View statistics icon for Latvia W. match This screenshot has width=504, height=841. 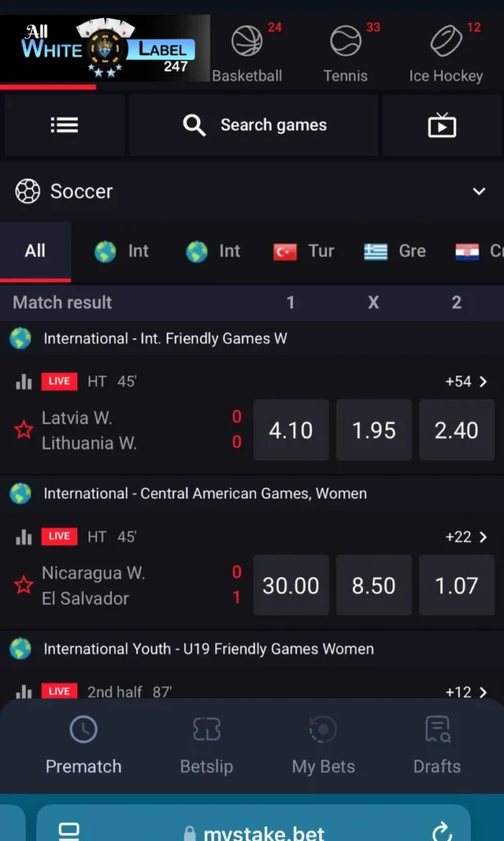tap(24, 382)
